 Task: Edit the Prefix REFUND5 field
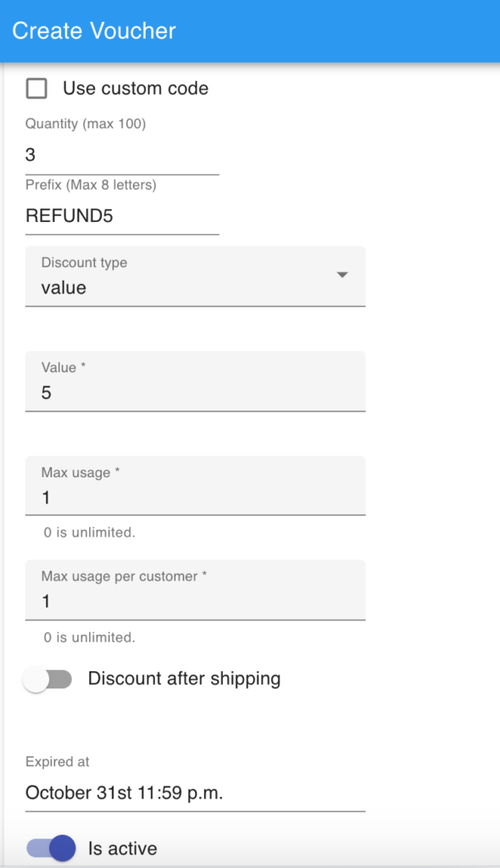click(119, 216)
